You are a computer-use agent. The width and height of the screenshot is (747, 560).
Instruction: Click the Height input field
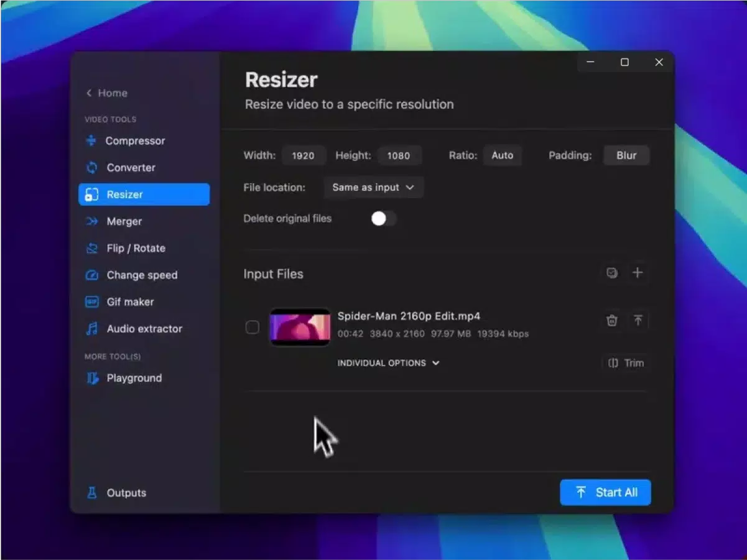[x=399, y=155]
